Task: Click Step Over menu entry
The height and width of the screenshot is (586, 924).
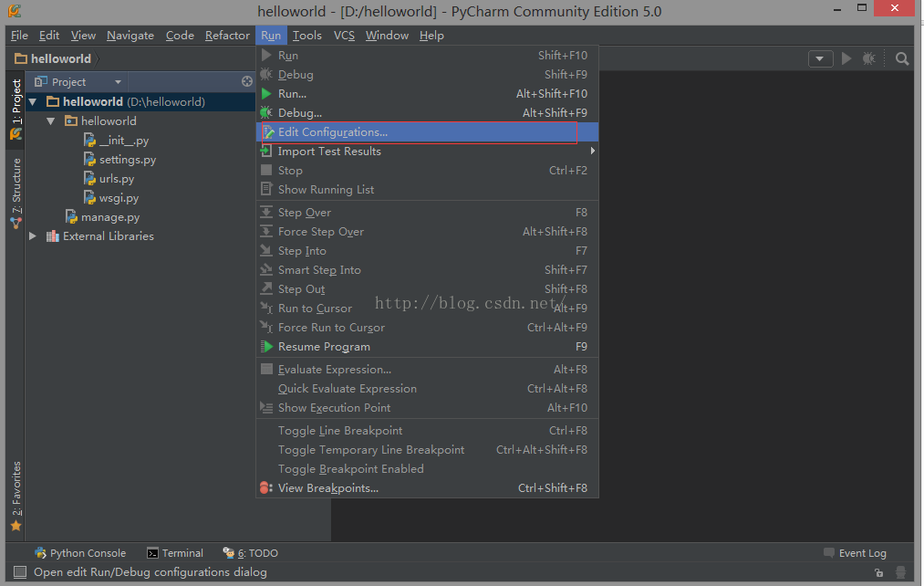Action: (427, 213)
